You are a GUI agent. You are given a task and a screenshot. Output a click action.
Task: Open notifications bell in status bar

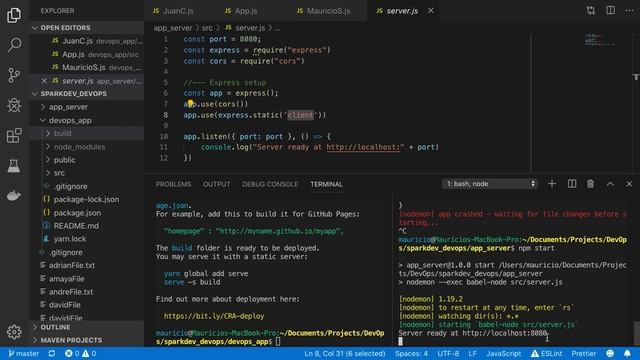[627, 353]
